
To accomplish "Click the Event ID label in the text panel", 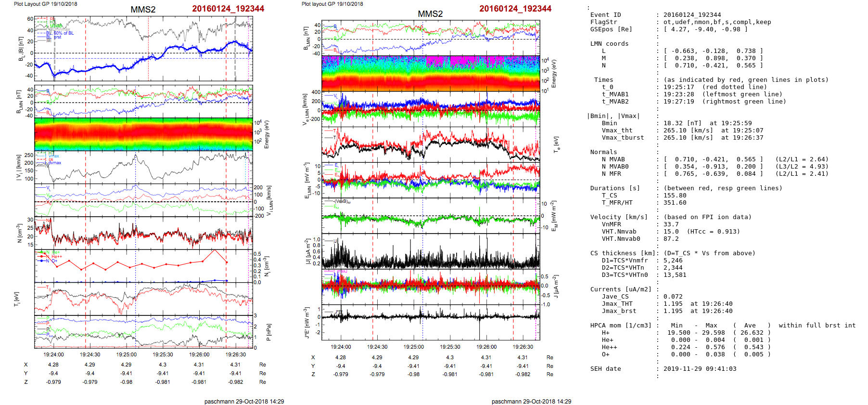I will (605, 15).
